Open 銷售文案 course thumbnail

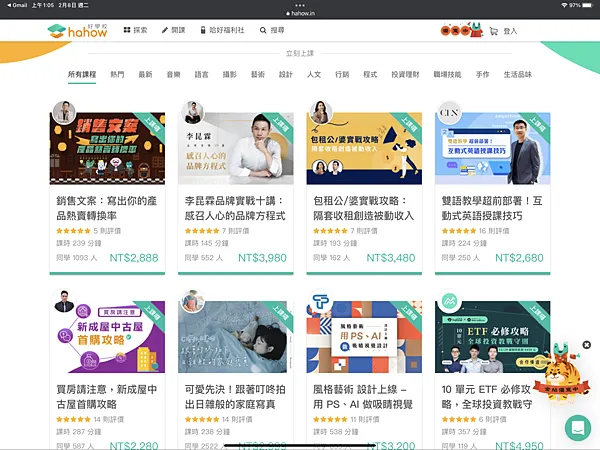[107, 148]
